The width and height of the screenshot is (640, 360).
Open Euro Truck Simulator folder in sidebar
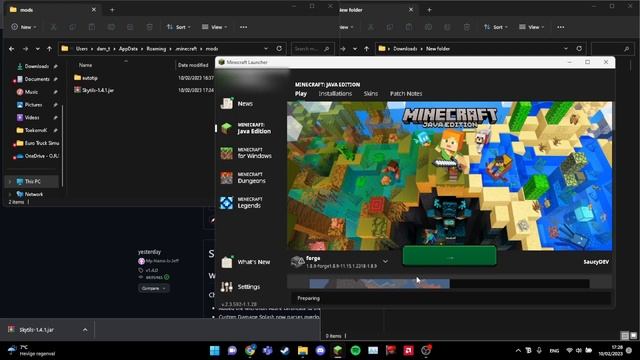38,143
